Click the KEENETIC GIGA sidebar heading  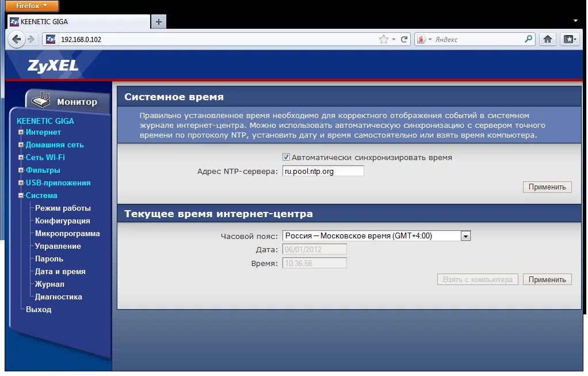tap(45, 121)
